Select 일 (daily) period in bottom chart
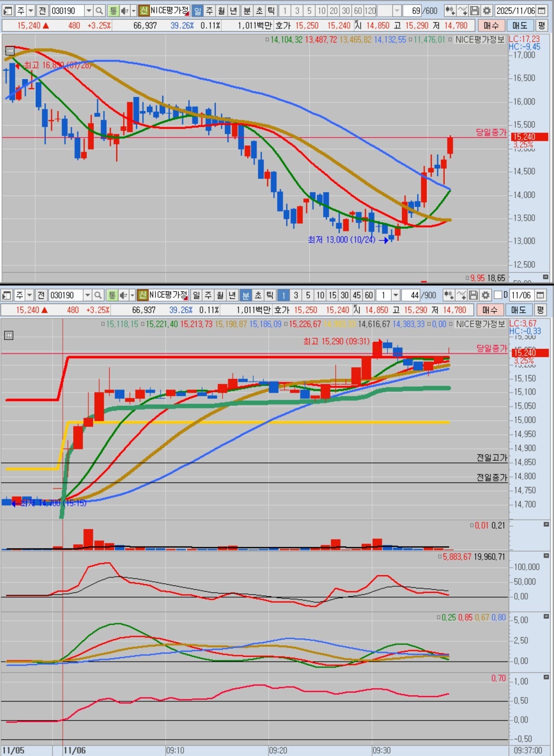This screenshot has height=756, width=554. coord(196,295)
